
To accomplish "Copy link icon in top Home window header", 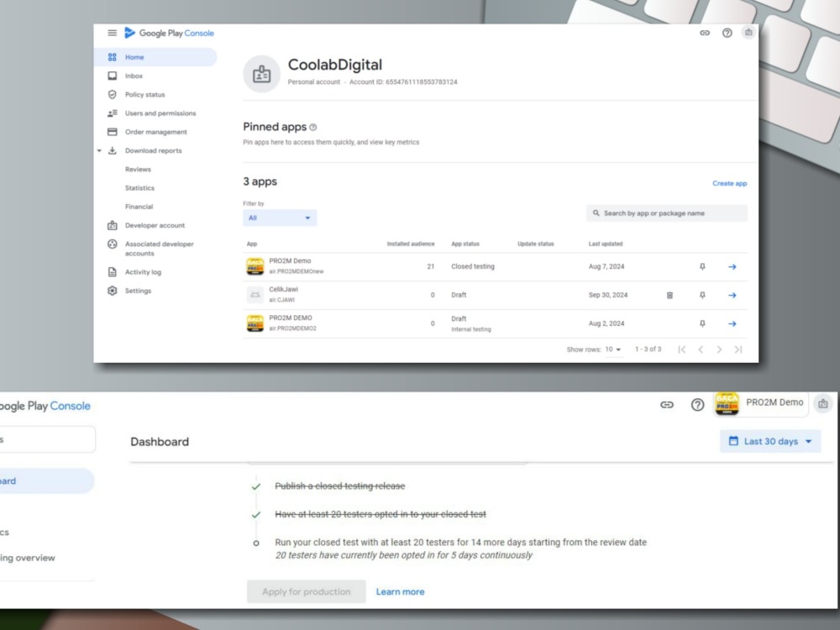I will 705,33.
